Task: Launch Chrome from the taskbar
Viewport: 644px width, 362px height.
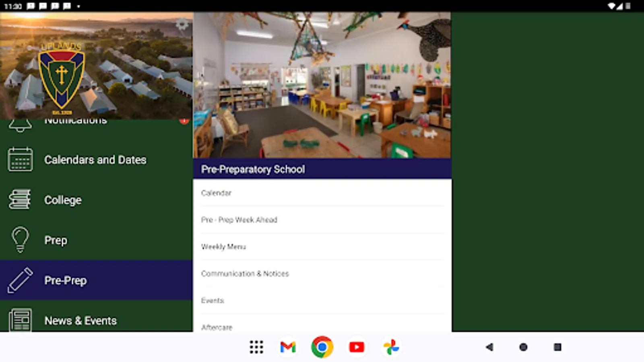Action: click(x=322, y=347)
